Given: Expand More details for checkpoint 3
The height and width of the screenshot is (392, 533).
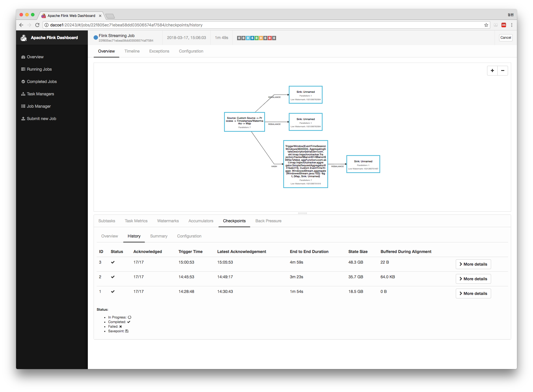Looking at the screenshot, I should [x=473, y=264].
